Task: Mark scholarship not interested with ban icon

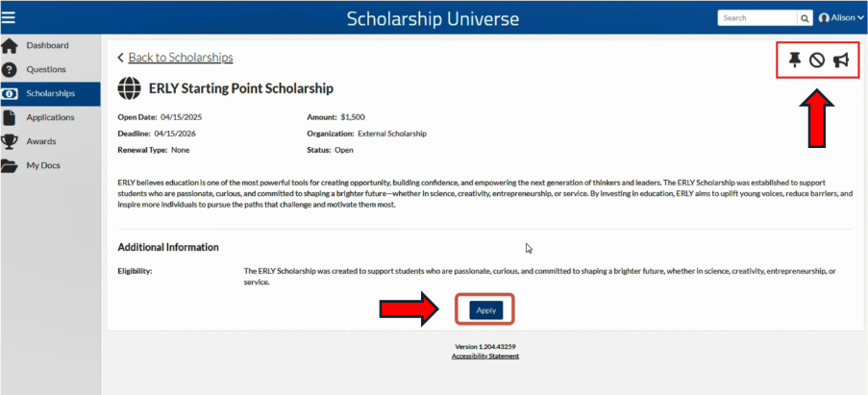Action: tap(817, 60)
